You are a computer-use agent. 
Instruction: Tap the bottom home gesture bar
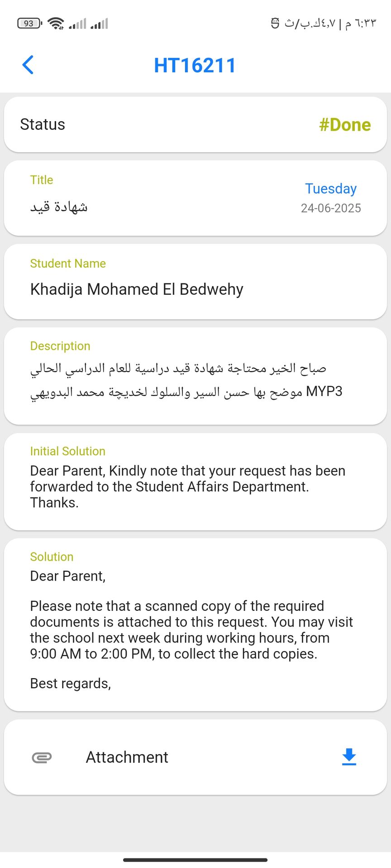(x=195, y=860)
